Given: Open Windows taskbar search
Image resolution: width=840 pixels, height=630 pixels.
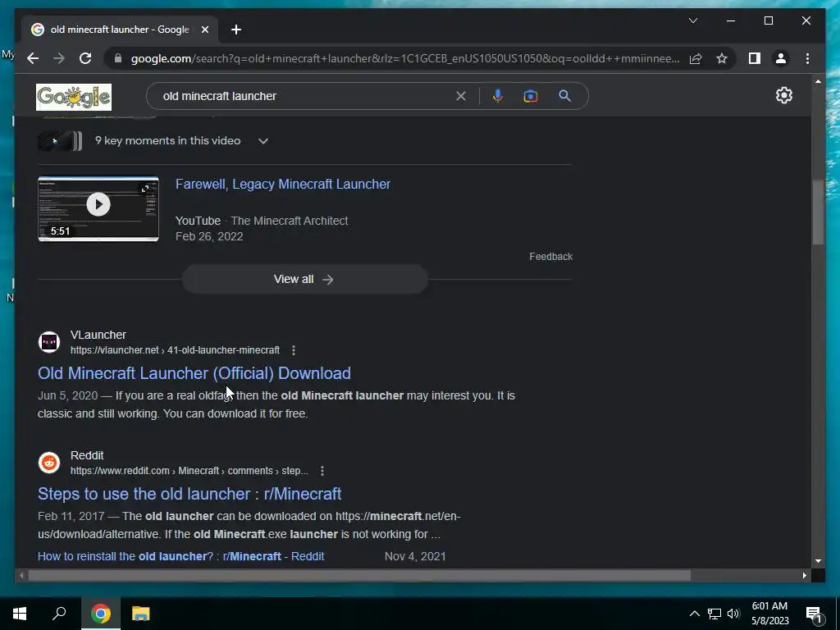Looking at the screenshot, I should 59,614.
